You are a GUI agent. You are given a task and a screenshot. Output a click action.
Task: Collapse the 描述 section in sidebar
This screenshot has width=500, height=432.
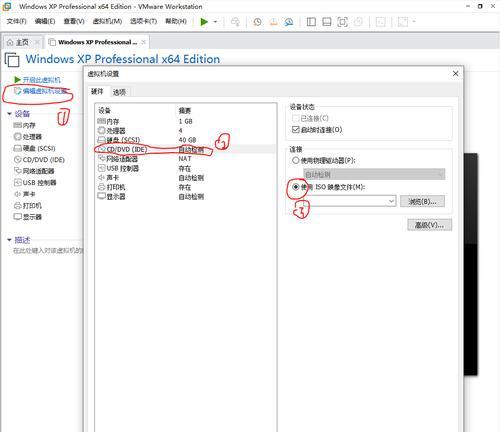9,240
